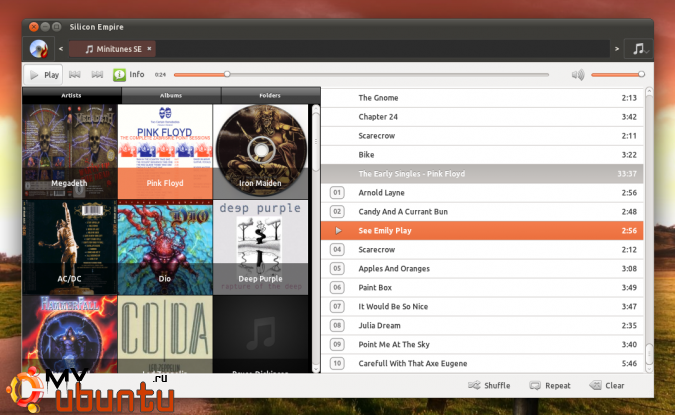675x415 pixels.
Task: Switch to the Albums tab
Action: pyautogui.click(x=171, y=95)
